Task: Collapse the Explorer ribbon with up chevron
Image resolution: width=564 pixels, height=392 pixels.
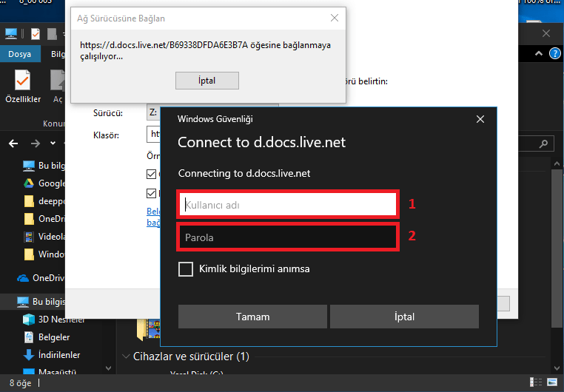Action: (x=538, y=54)
